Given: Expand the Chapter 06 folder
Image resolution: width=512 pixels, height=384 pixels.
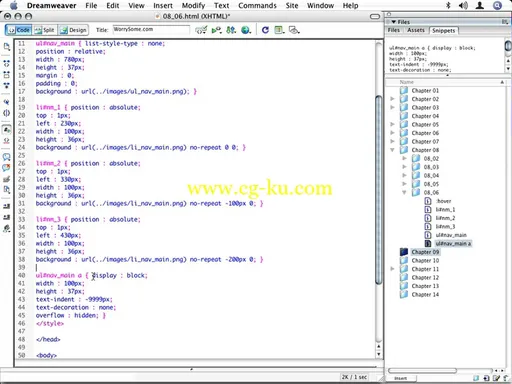Looking at the screenshot, I should coord(392,133).
